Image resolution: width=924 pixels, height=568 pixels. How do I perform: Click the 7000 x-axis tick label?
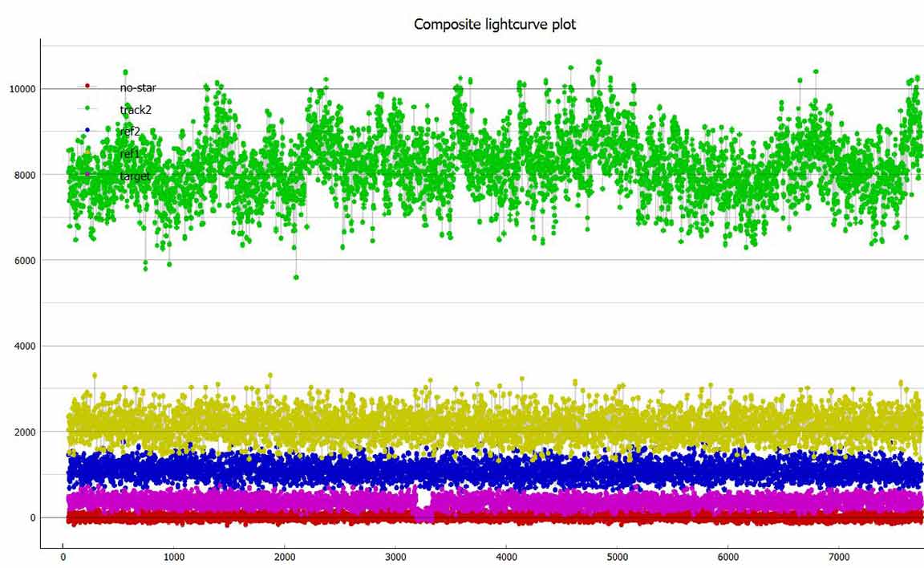pyautogui.click(x=839, y=557)
